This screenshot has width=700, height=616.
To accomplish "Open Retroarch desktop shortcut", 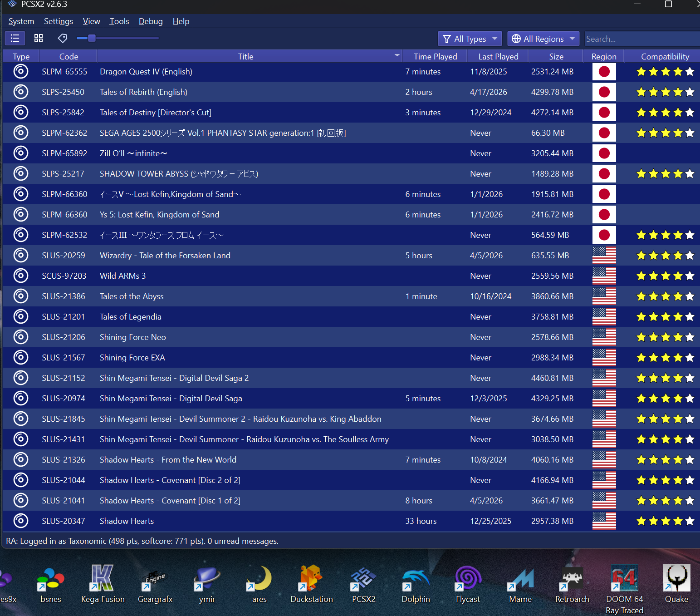I will 573,585.
